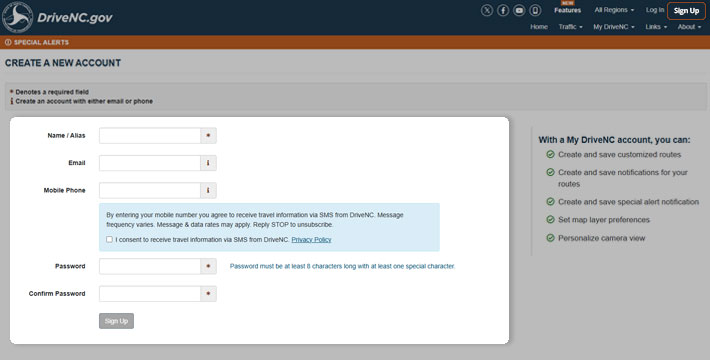This screenshot has width=710, height=360.
Task: Enable SMS consent checkbox
Action: point(109,239)
